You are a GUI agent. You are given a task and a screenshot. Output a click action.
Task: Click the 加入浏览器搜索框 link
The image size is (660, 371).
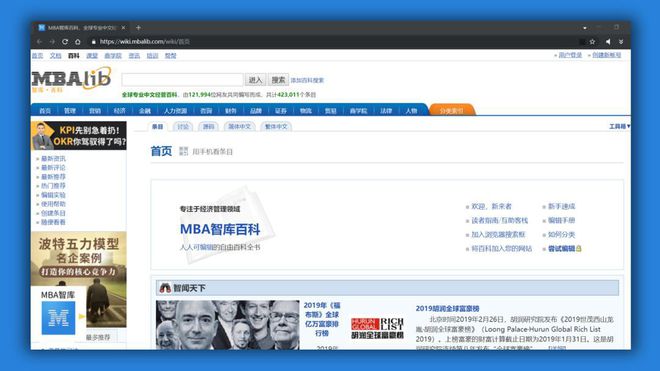(x=498, y=235)
